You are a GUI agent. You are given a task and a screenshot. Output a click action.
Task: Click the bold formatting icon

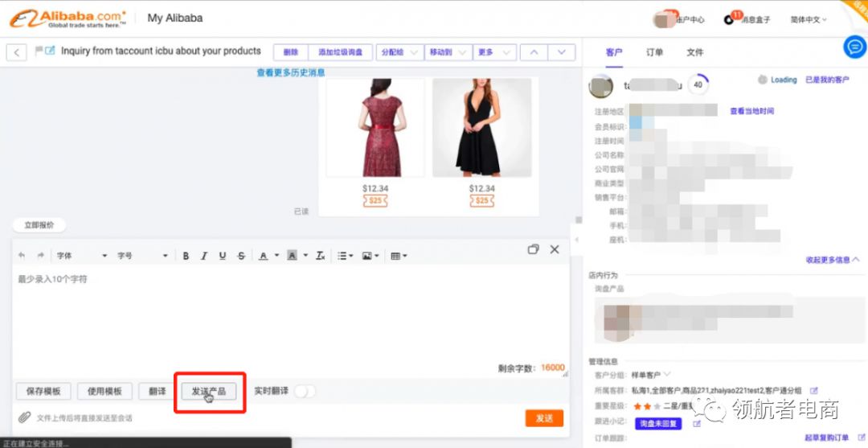click(x=186, y=256)
